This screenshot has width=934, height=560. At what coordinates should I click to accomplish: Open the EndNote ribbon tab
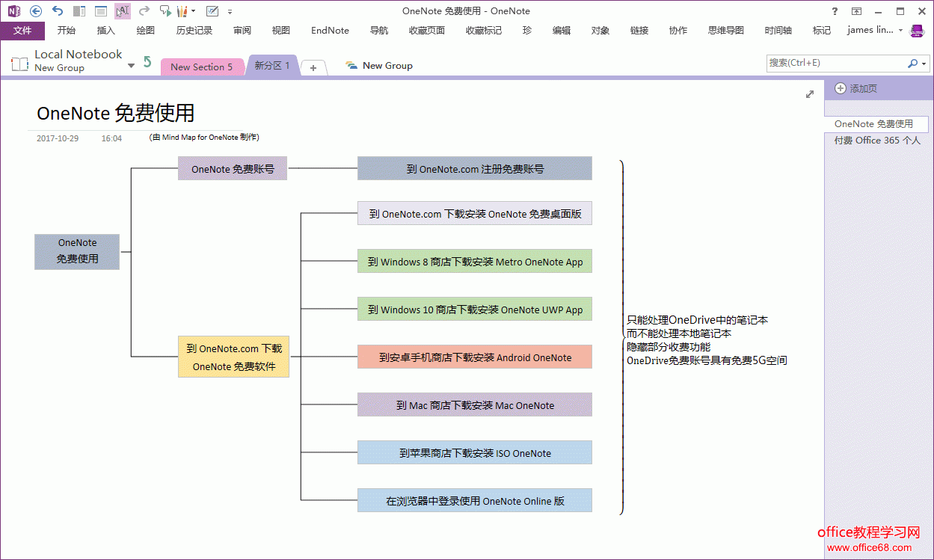tap(330, 31)
